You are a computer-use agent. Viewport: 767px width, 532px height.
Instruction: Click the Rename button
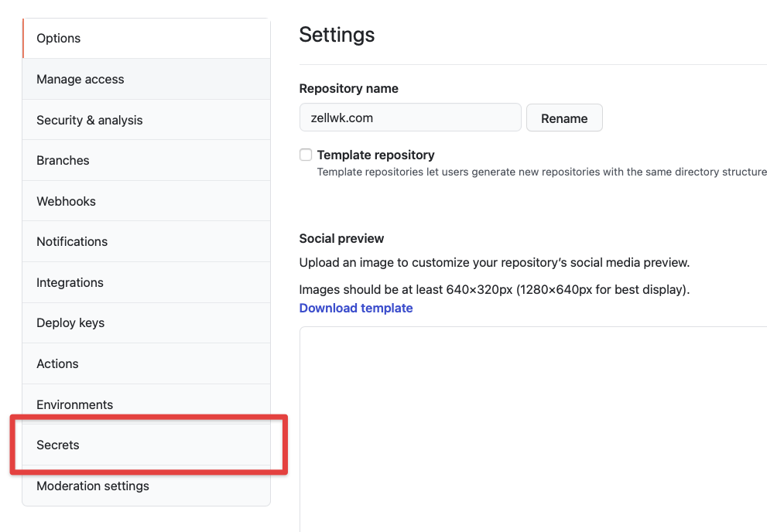[x=564, y=118]
